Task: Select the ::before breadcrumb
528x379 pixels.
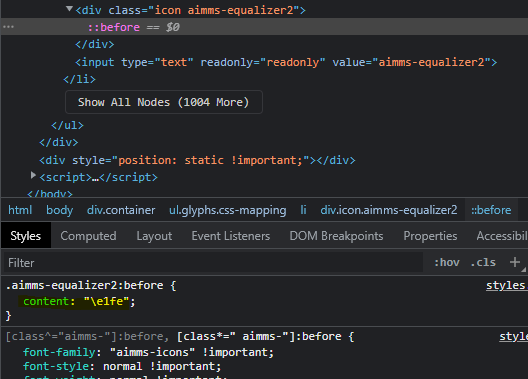Action: [x=491, y=210]
